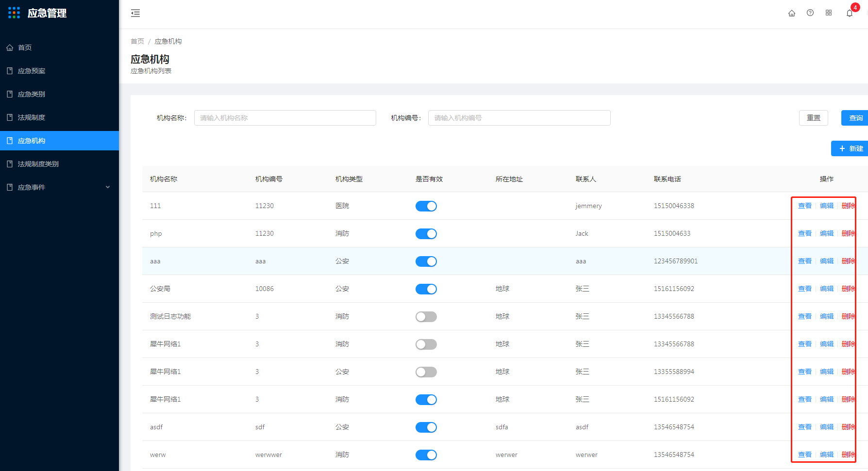Collapse the sidebar with the menu-fold icon

coord(135,14)
